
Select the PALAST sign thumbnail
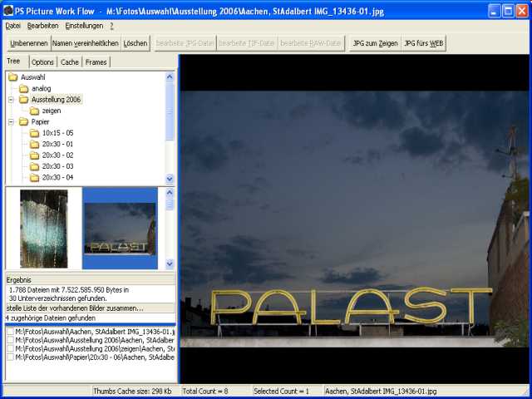pyautogui.click(x=120, y=229)
